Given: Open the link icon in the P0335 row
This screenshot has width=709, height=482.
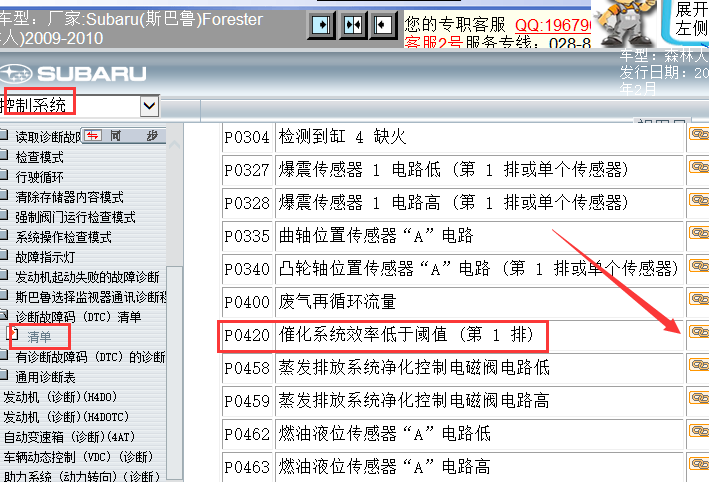Looking at the screenshot, I should coord(699,233).
